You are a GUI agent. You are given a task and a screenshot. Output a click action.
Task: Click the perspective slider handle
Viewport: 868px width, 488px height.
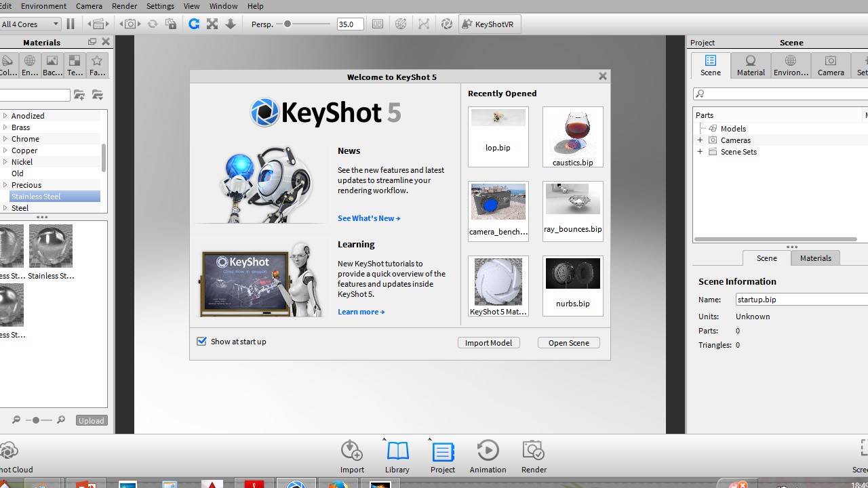click(288, 24)
